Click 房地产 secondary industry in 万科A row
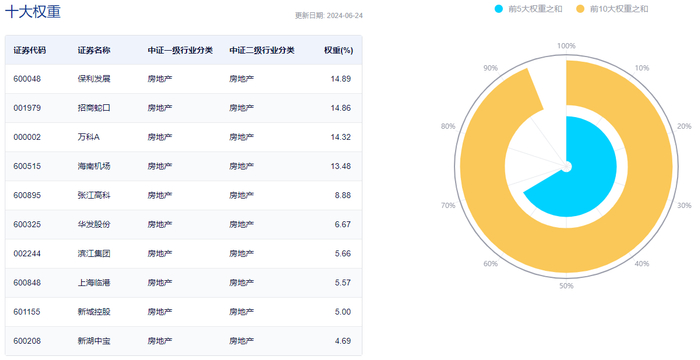 [242, 137]
